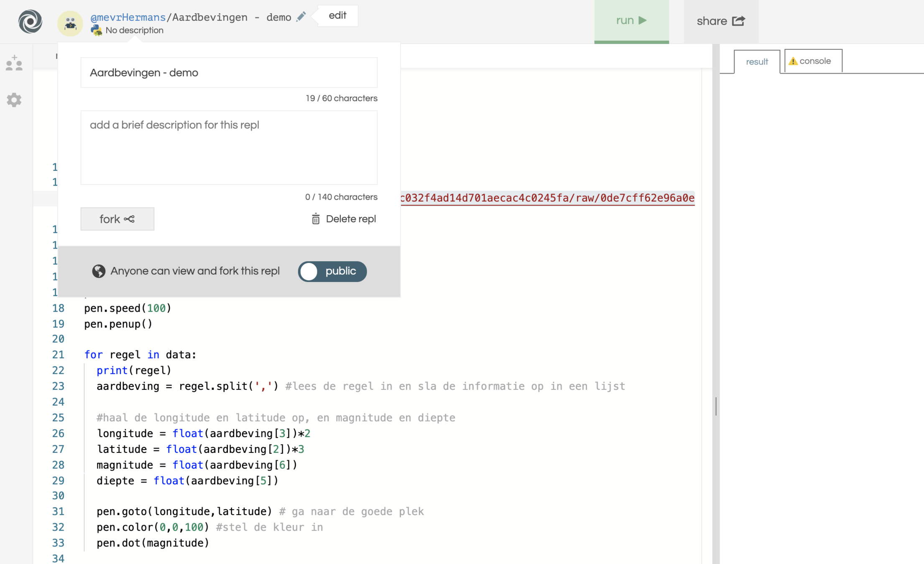Click the Repl.it spiral logo
This screenshot has height=564, width=924.
(30, 21)
